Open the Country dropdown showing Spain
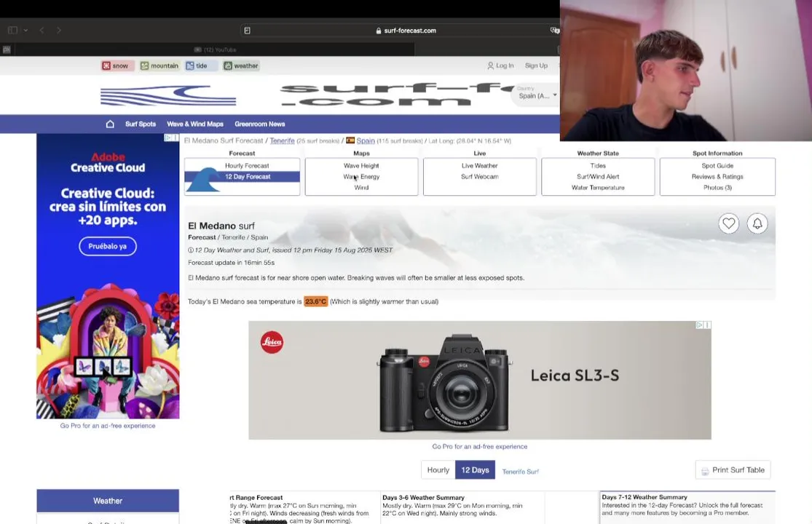The image size is (812, 524). coord(537,95)
